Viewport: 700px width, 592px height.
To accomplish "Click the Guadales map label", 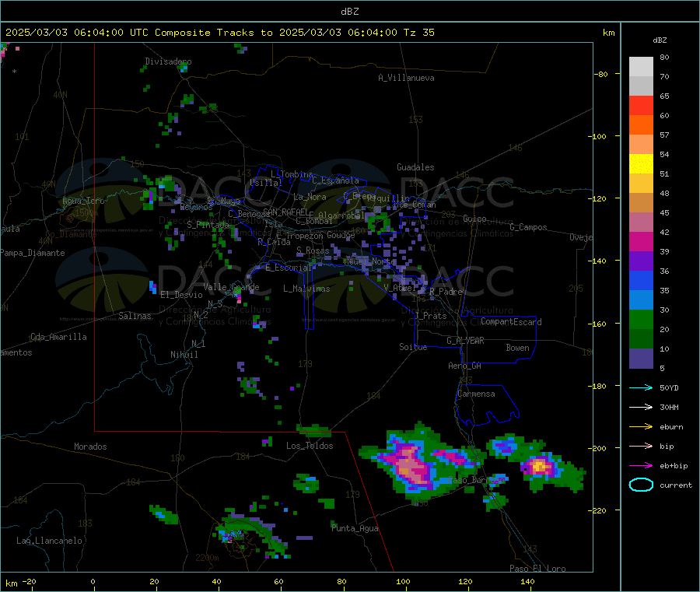I will coord(415,167).
